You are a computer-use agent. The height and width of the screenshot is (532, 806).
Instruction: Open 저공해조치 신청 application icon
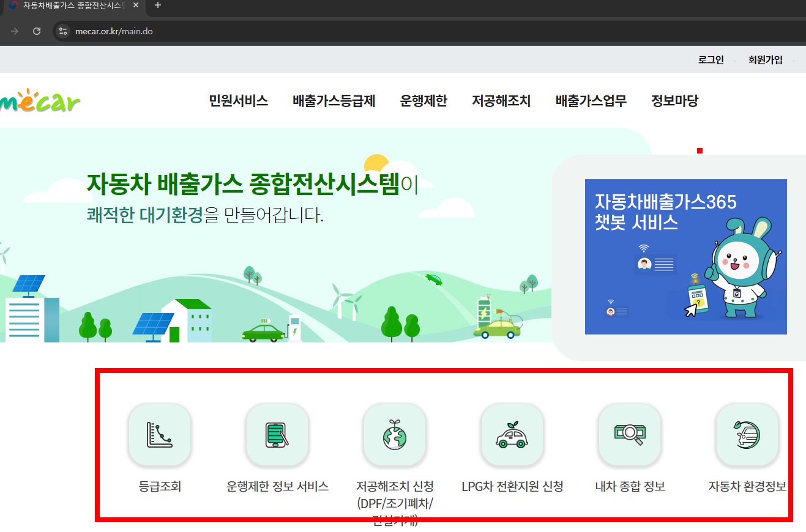[x=394, y=435]
